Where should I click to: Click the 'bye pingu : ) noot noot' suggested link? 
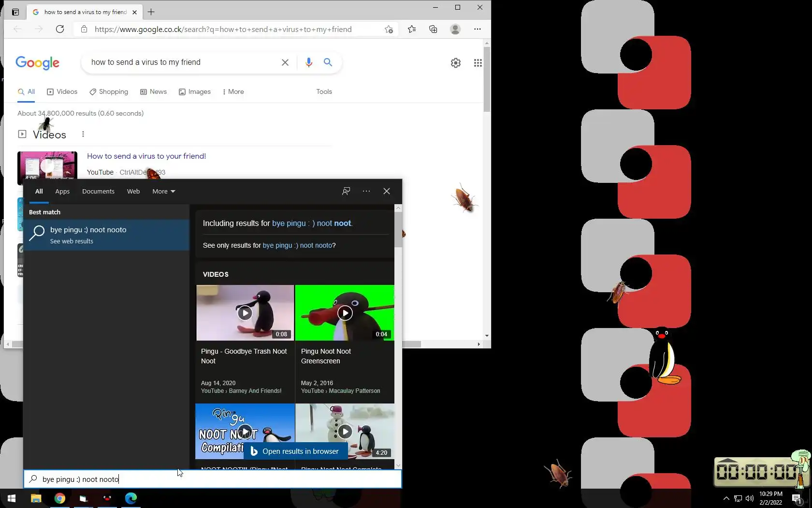pos(312,224)
